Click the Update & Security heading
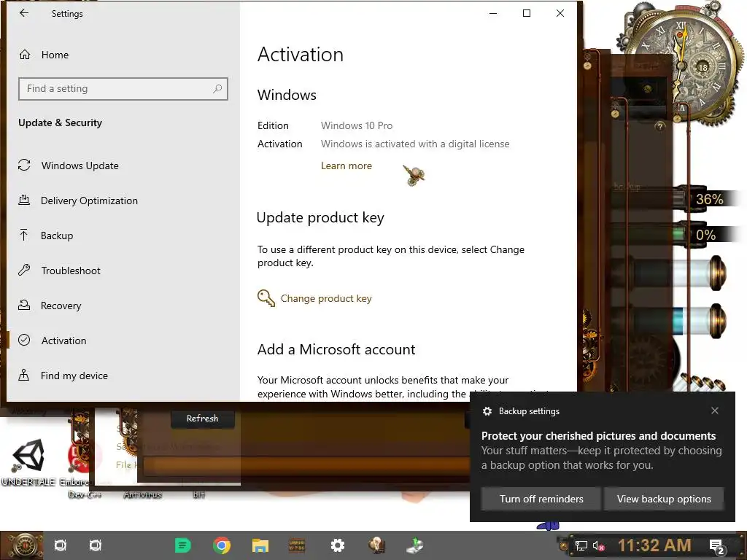 (60, 122)
